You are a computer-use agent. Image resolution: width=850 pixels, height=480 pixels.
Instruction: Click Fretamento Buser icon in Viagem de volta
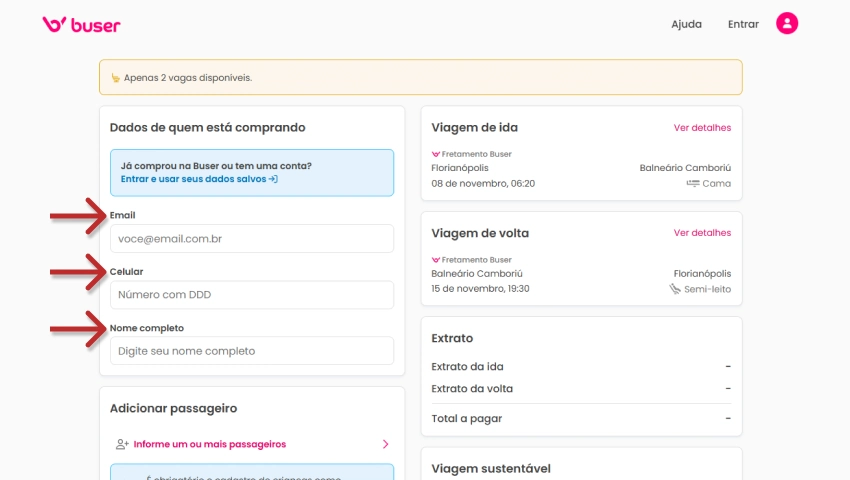tap(435, 260)
